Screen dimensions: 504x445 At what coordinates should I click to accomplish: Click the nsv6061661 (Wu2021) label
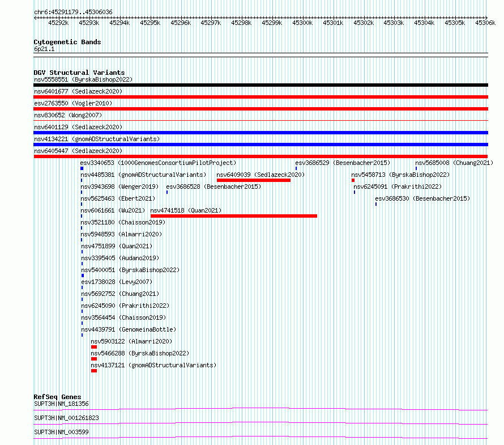click(x=113, y=210)
